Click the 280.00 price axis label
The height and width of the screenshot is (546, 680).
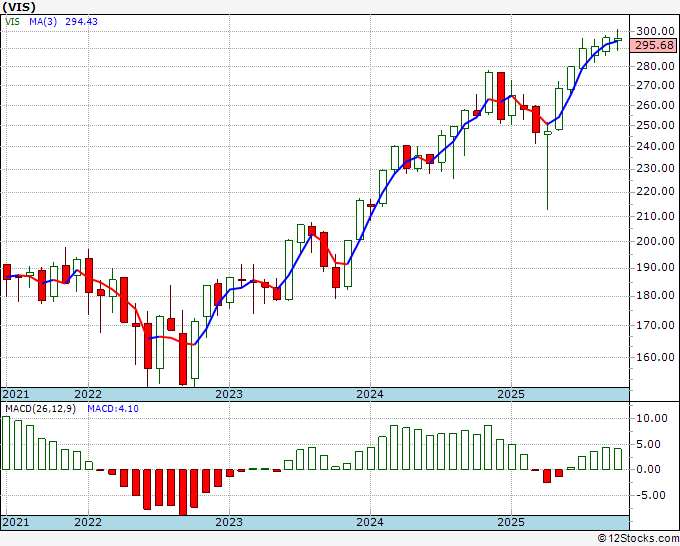pos(655,66)
